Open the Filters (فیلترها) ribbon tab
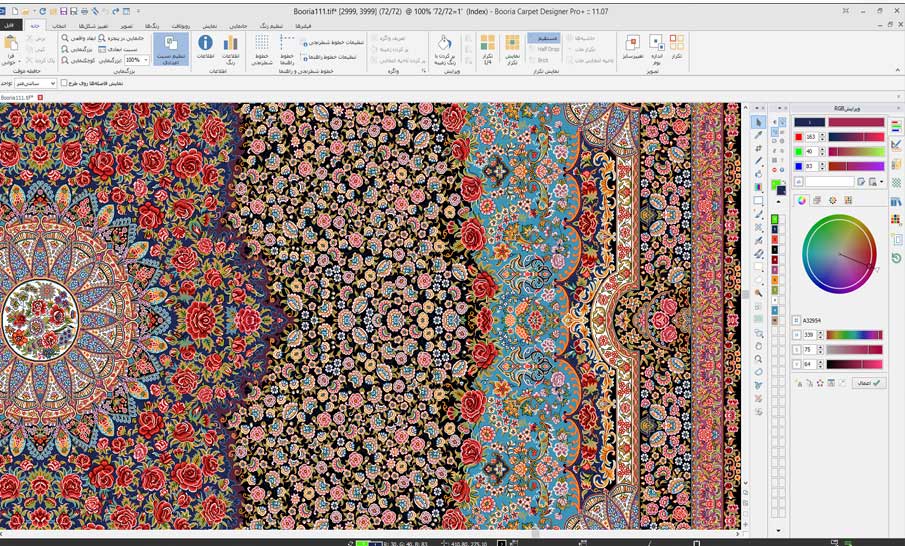Screen dimensions: 905x546 point(304,26)
